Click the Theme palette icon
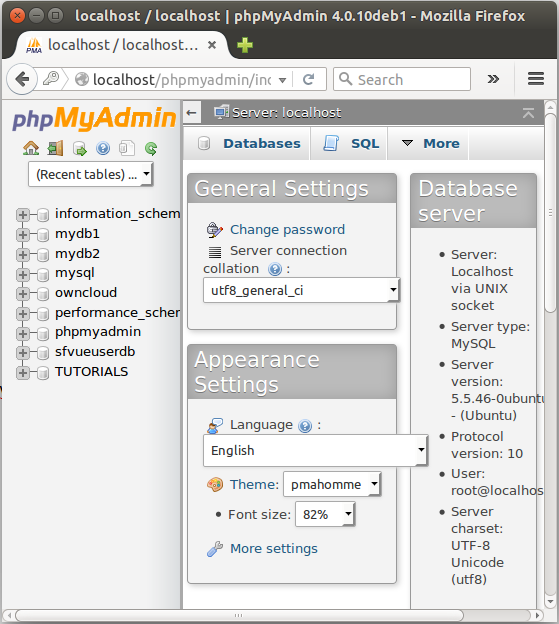The height and width of the screenshot is (624, 559). [x=215, y=485]
